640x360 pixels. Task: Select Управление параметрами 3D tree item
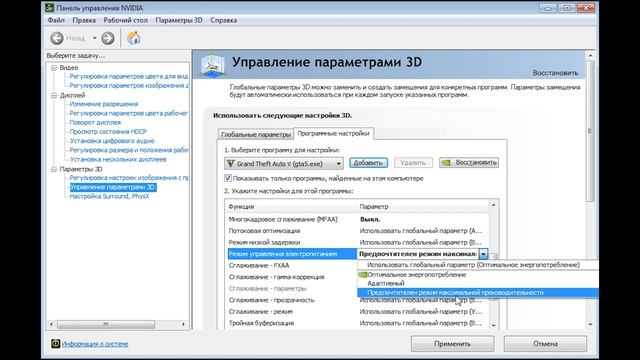(x=113, y=187)
